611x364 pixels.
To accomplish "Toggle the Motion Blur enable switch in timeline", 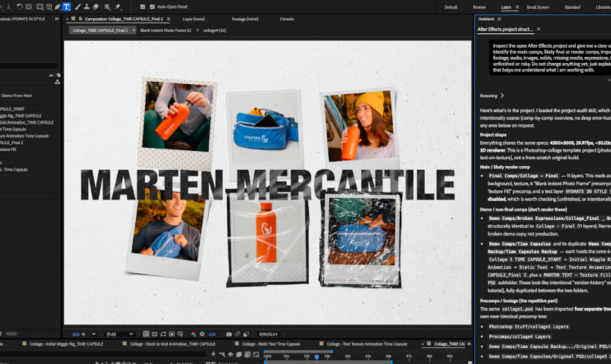I will tap(248, 354).
